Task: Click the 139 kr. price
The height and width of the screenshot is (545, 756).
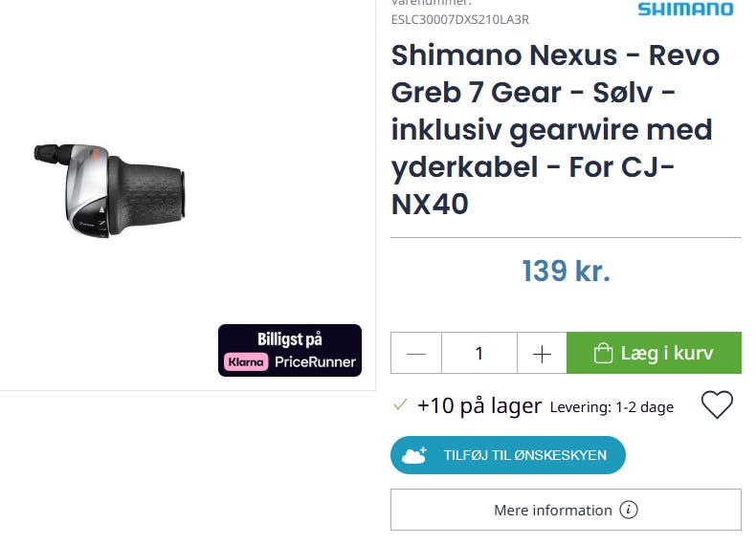Action: (566, 271)
